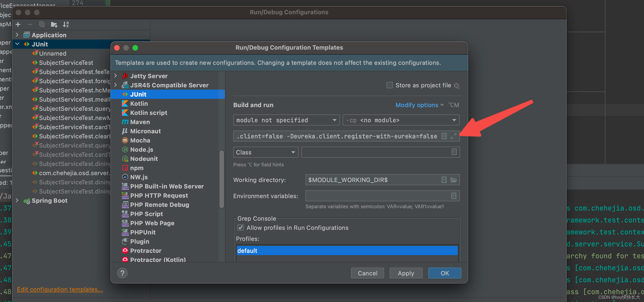The height and width of the screenshot is (302, 644).
Task: Confirm the templates dialog with OK
Action: (x=445, y=273)
